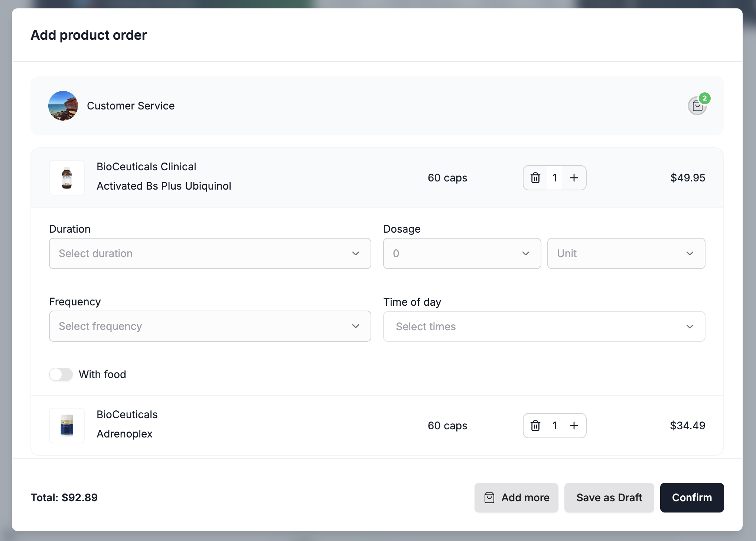The image size is (756, 541).
Task: Click the Adrenoplex product image
Action: click(67, 426)
